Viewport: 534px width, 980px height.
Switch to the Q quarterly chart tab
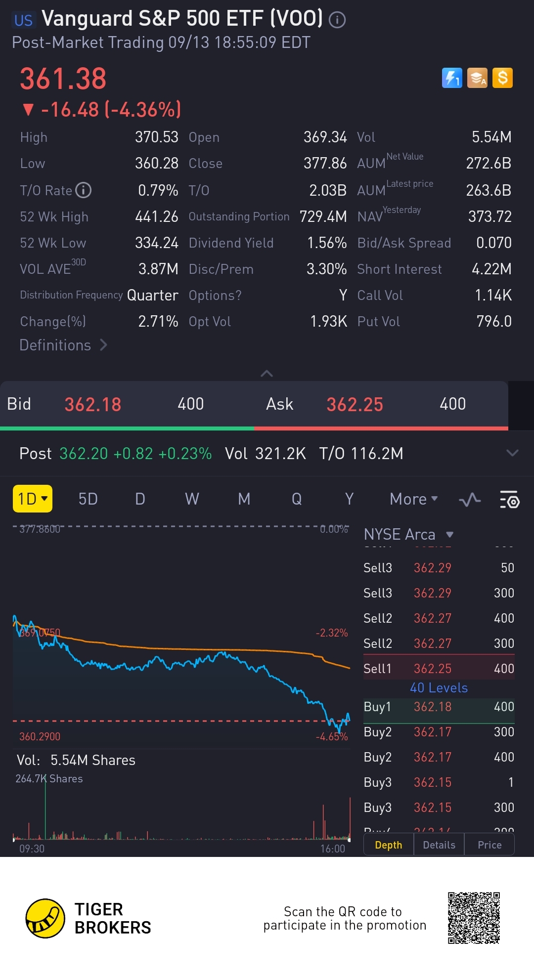tap(297, 499)
